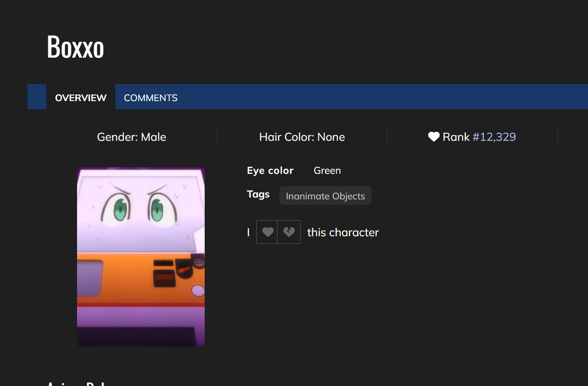This screenshot has width=588, height=386.
Task: Click the broken heart hate icon
Action: pyautogui.click(x=289, y=232)
